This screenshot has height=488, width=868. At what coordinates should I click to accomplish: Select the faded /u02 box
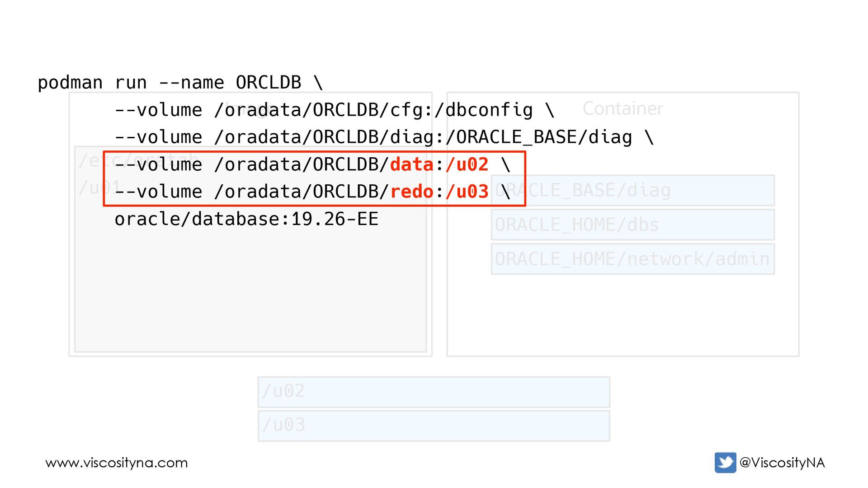[x=434, y=392]
